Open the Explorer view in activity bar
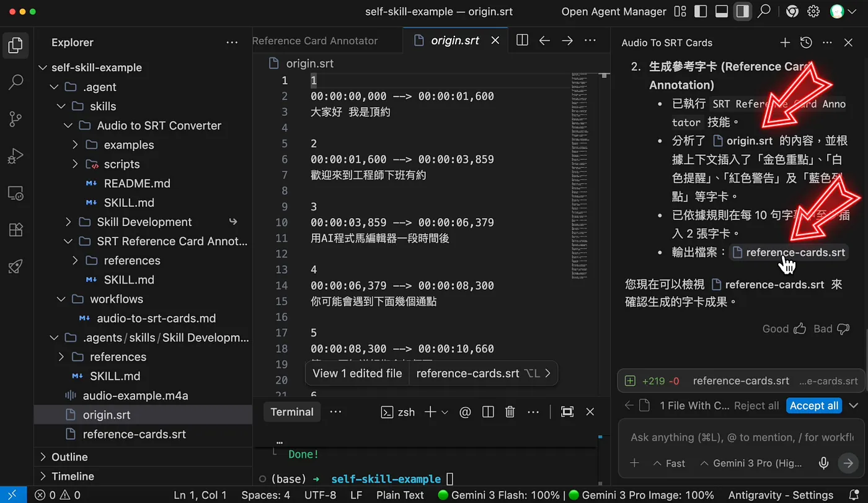 click(x=16, y=45)
